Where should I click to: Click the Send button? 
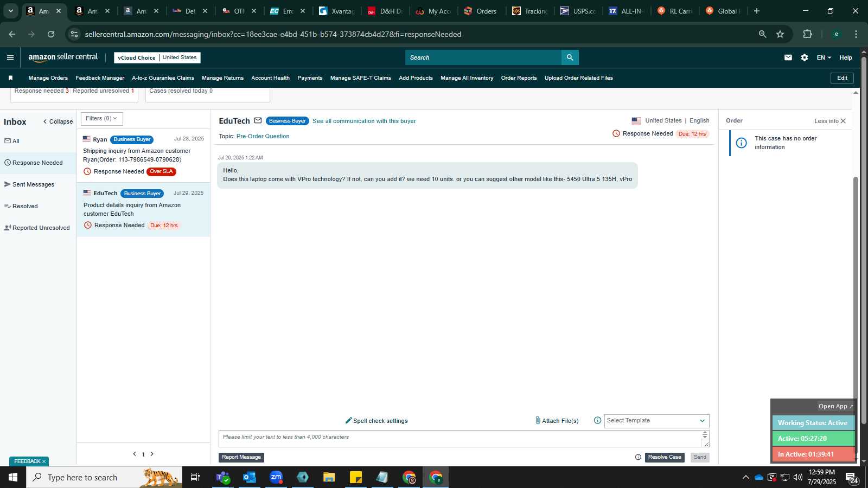point(700,458)
